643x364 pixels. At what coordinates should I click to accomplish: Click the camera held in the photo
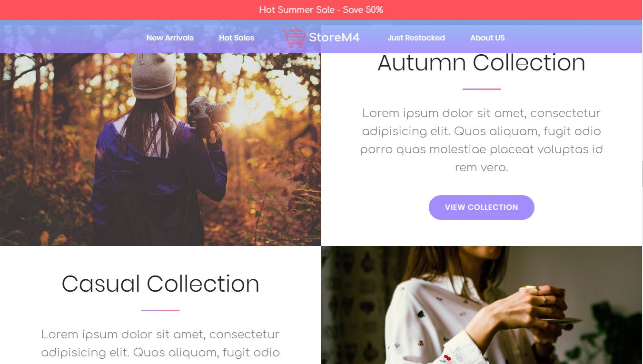tap(208, 114)
